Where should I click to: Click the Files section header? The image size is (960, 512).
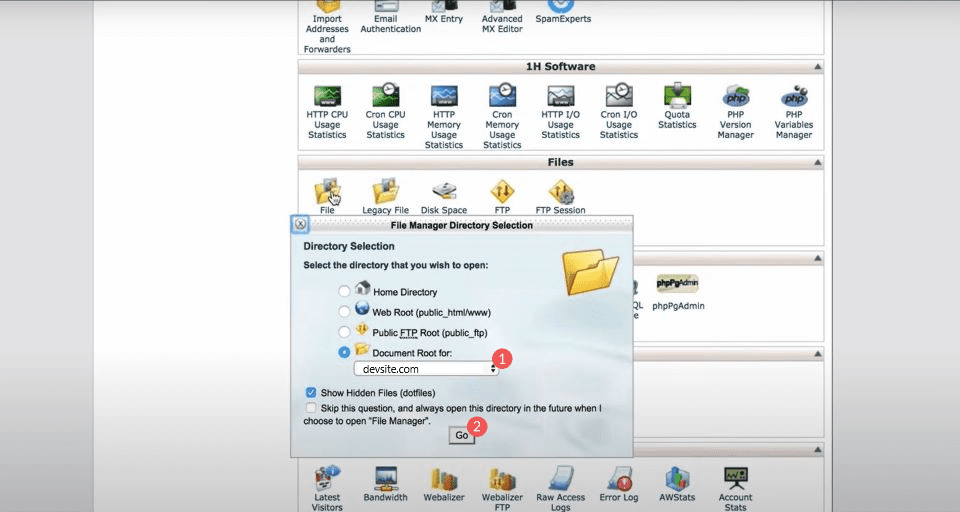560,162
